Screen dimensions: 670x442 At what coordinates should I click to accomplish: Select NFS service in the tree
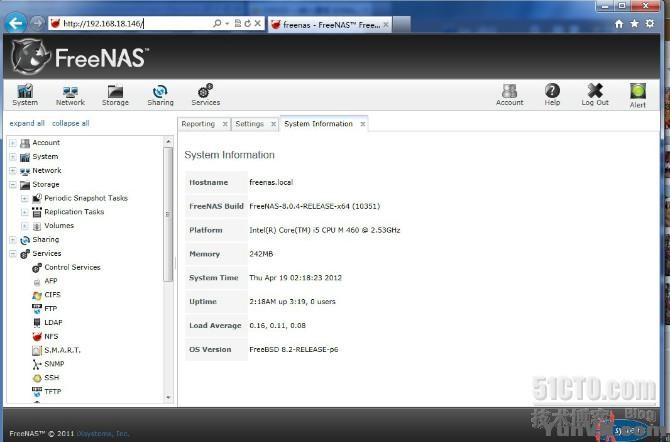point(45,336)
